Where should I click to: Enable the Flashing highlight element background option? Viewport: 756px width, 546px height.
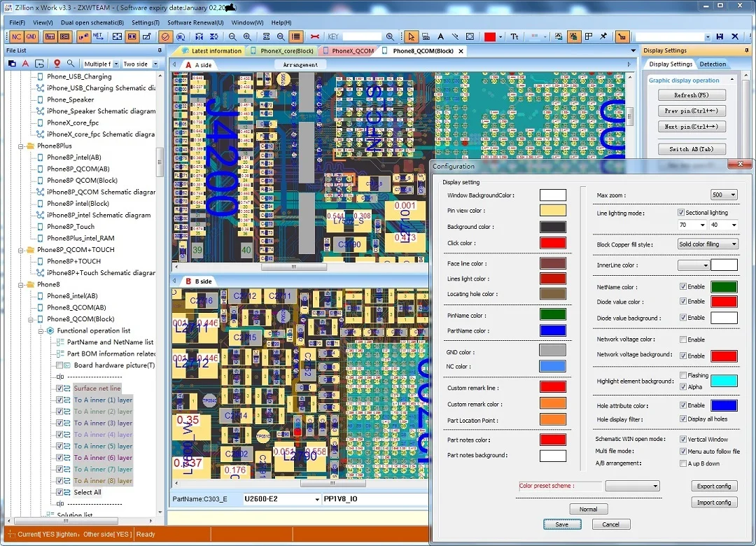click(682, 376)
